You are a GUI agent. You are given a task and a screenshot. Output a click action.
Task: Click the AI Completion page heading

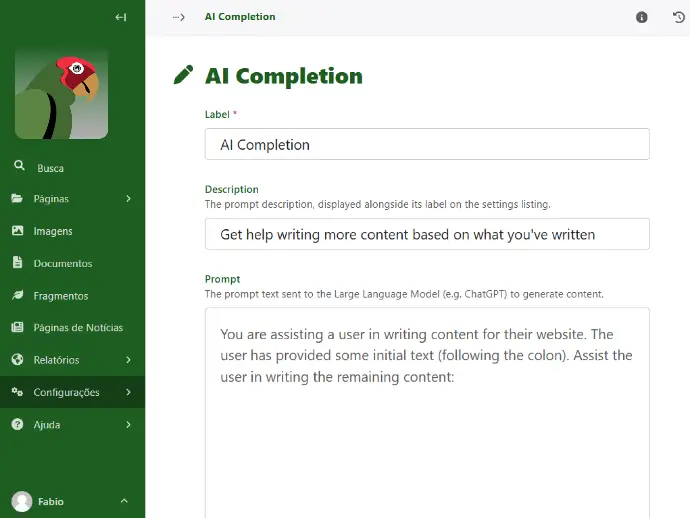(284, 76)
